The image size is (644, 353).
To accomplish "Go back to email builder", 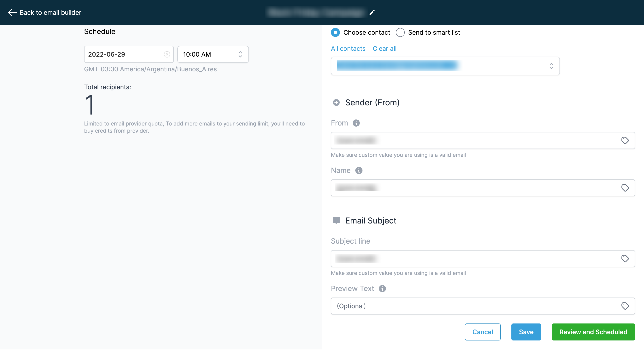I will pyautogui.click(x=44, y=13).
